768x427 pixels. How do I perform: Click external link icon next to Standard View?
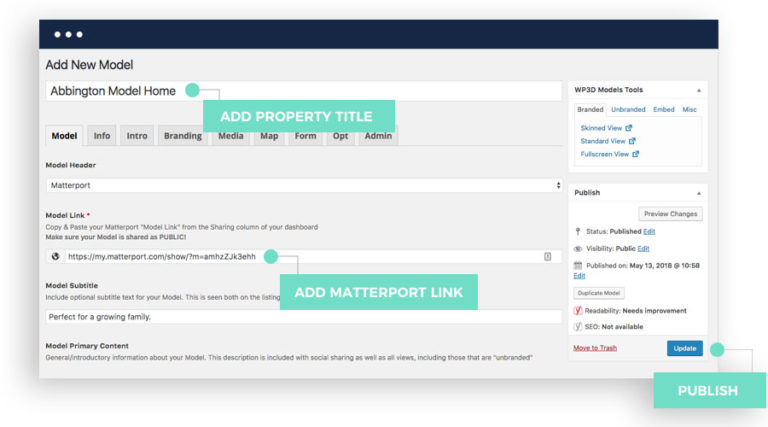coord(632,141)
